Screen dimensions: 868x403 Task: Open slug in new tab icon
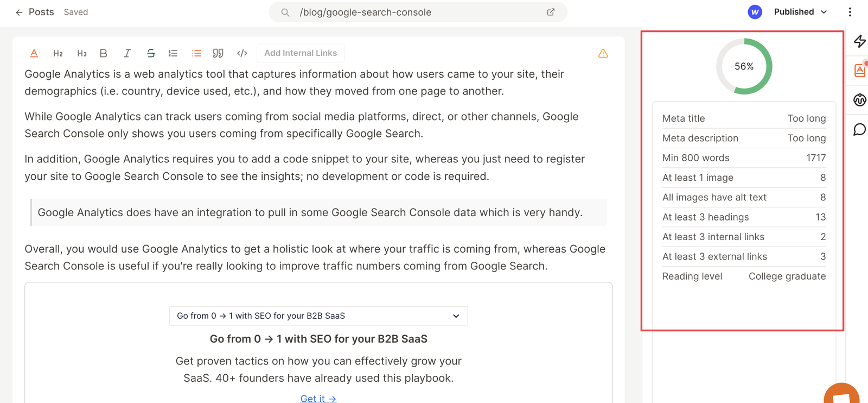tap(551, 12)
